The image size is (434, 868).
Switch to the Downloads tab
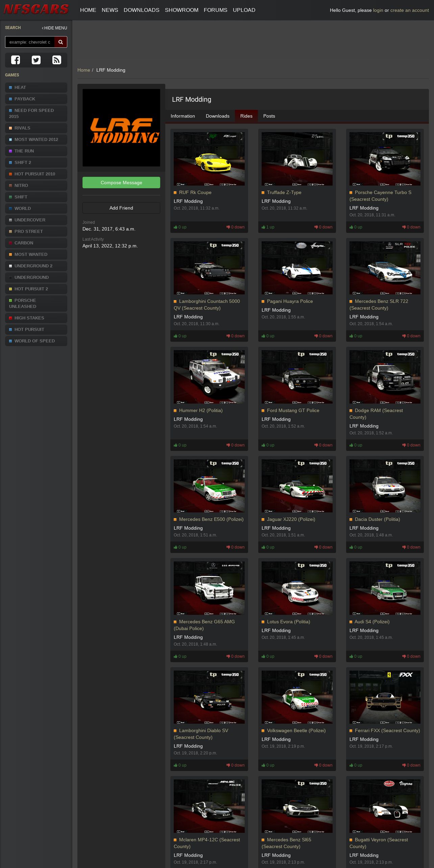click(217, 116)
